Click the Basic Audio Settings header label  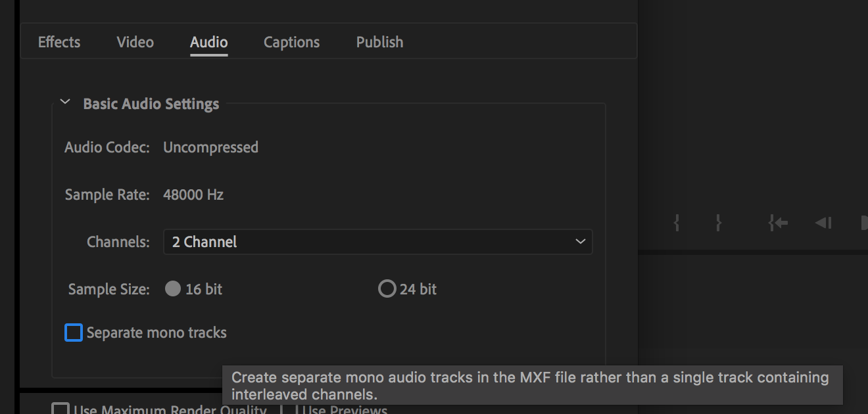(151, 104)
